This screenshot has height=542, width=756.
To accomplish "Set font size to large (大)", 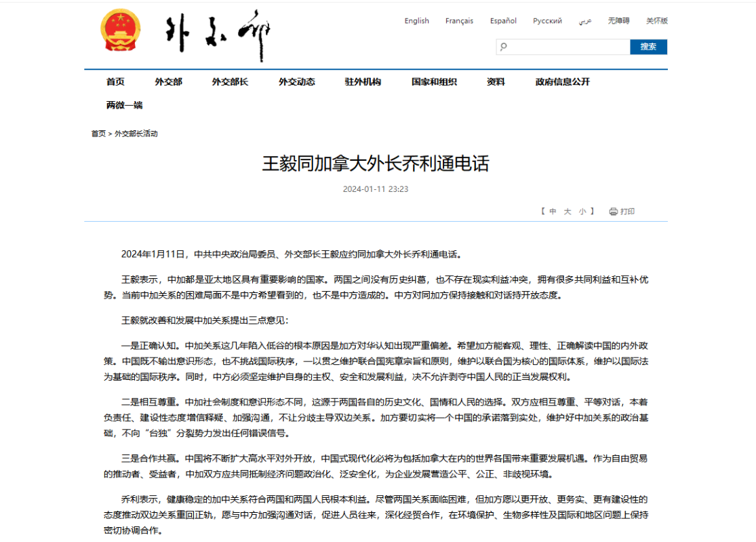I will pyautogui.click(x=568, y=212).
